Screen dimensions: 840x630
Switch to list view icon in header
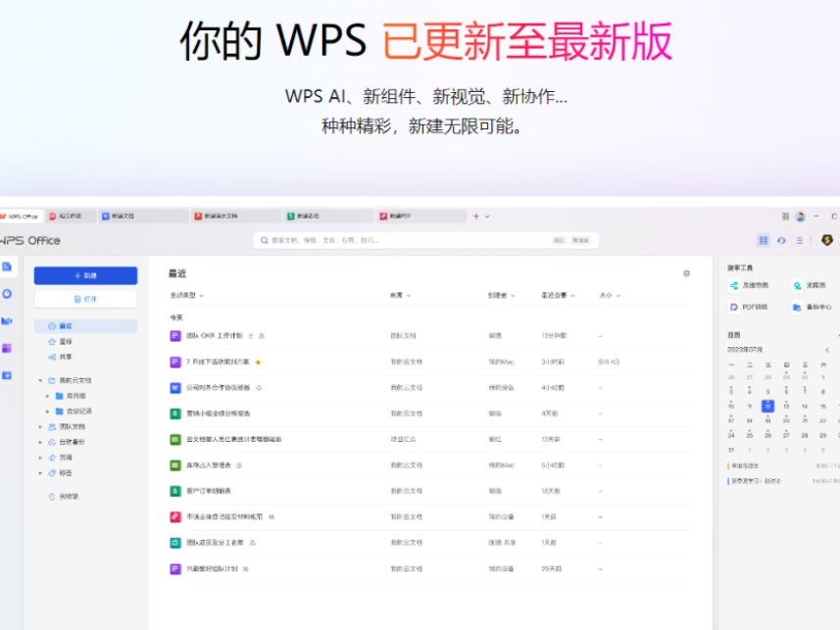(799, 240)
